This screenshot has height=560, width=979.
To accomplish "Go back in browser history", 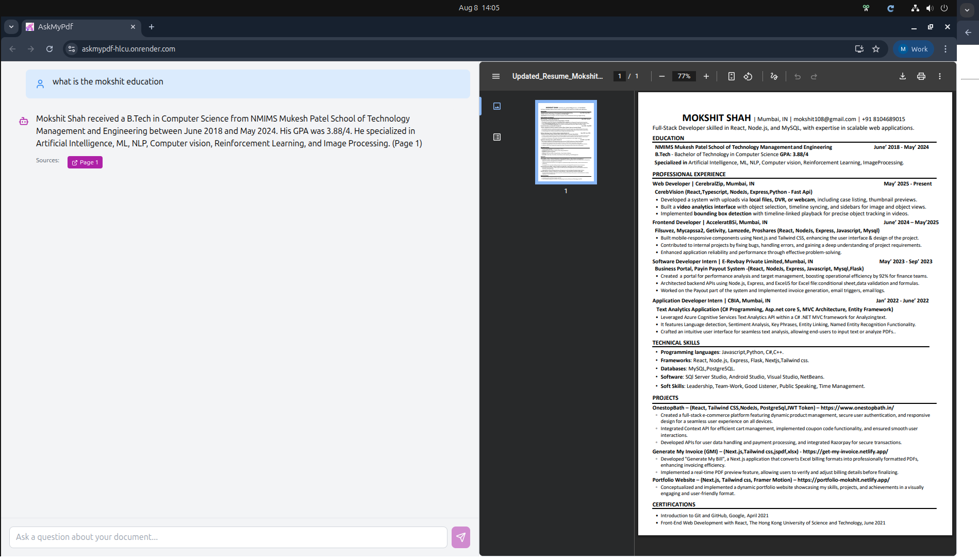I will pyautogui.click(x=12, y=49).
